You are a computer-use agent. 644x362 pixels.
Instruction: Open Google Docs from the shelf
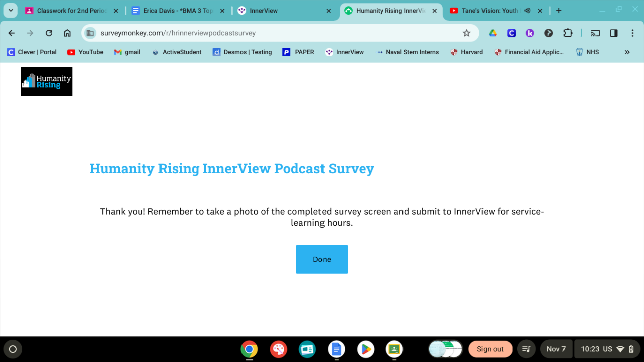336,349
